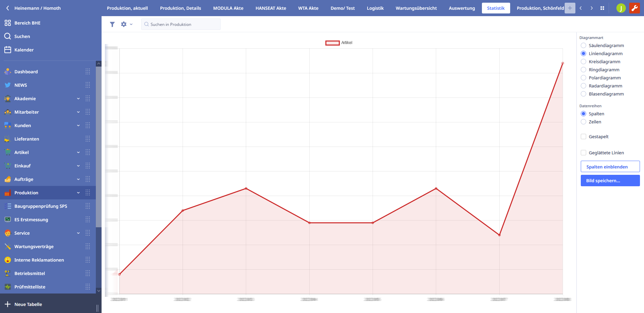Screen dimensions: 644x313
Task: Expand the Mitarbeiter submenu chevron
Action: tap(78, 112)
